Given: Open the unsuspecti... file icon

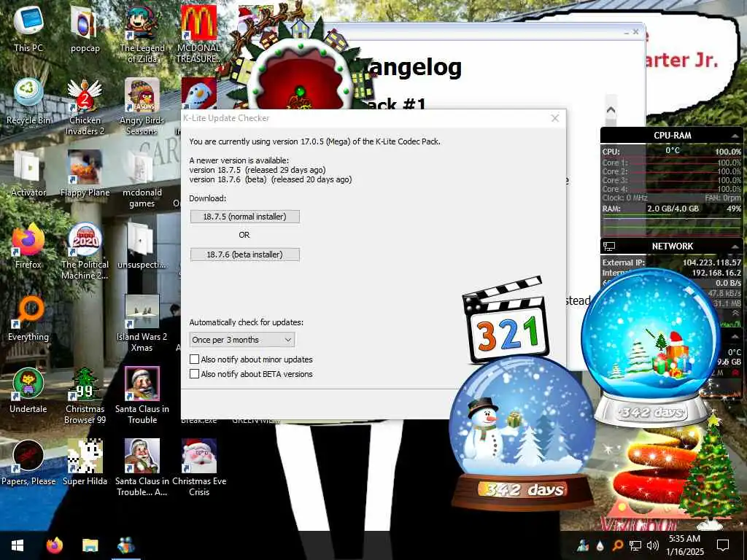Looking at the screenshot, I should (142, 246).
